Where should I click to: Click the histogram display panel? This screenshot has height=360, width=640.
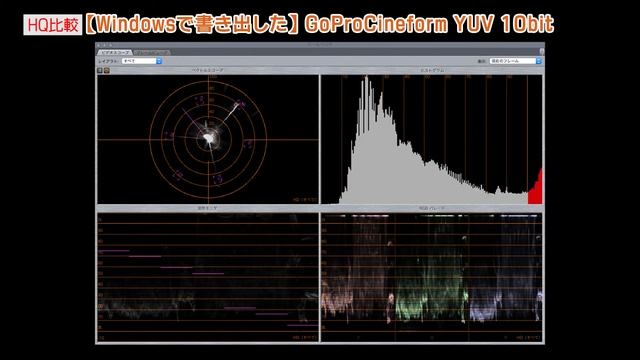(432, 139)
